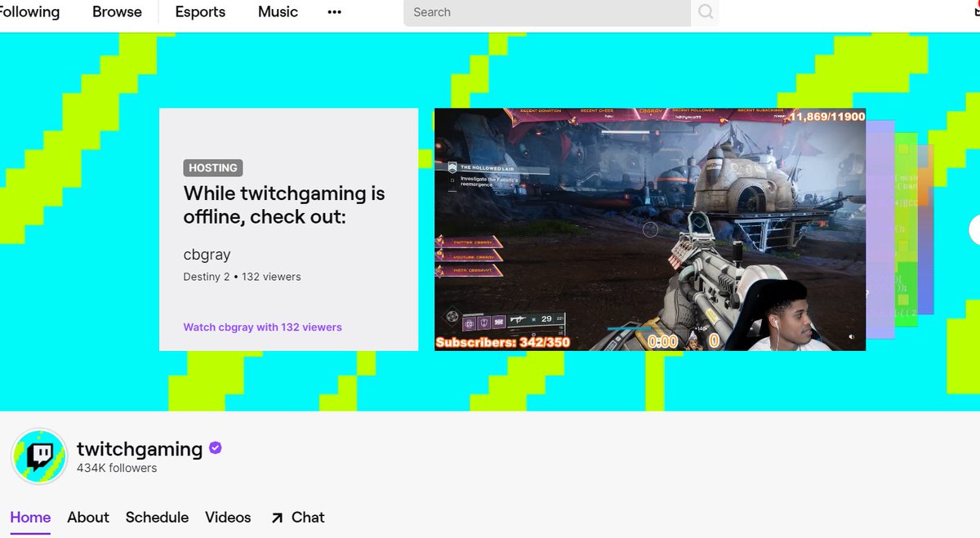This screenshot has width=980, height=538.
Task: Go to the Esports section
Action: [x=200, y=12]
